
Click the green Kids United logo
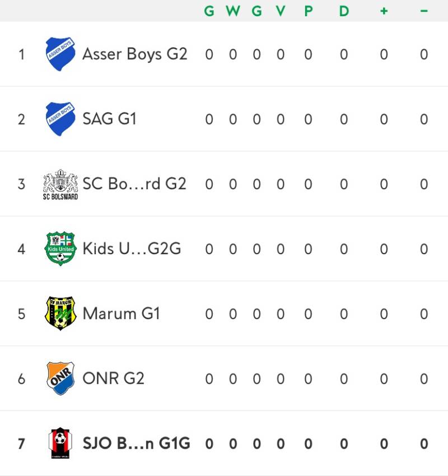point(60,249)
